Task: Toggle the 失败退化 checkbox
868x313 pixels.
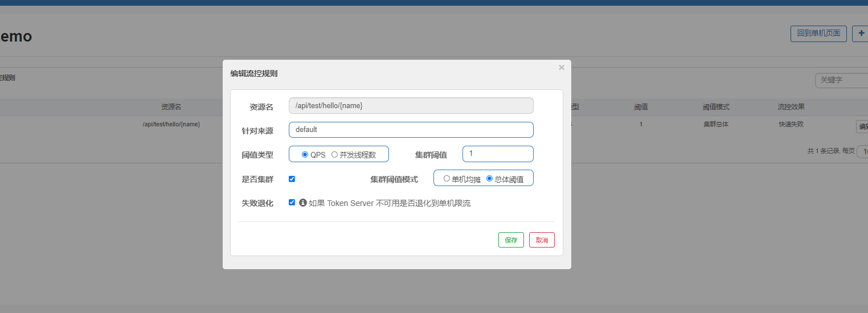Action: click(292, 202)
